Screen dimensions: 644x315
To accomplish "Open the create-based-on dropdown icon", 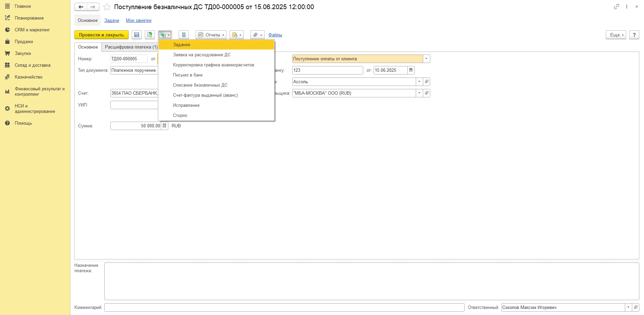I will click(x=165, y=35).
